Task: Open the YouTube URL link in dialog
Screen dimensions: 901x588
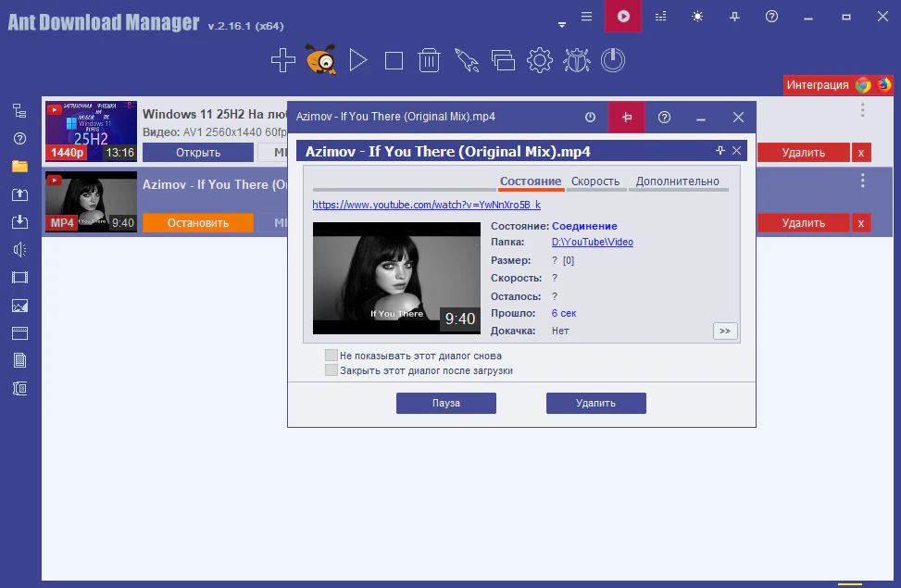Action: tap(426, 205)
